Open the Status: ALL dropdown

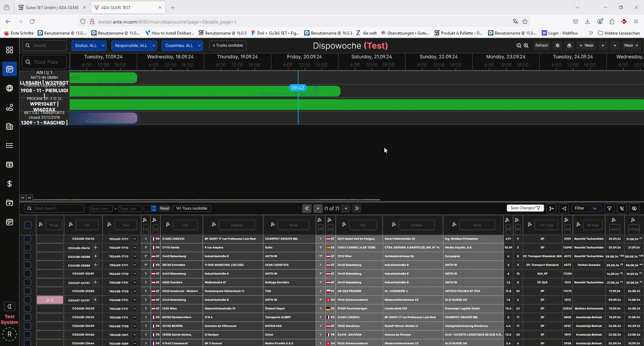point(89,46)
